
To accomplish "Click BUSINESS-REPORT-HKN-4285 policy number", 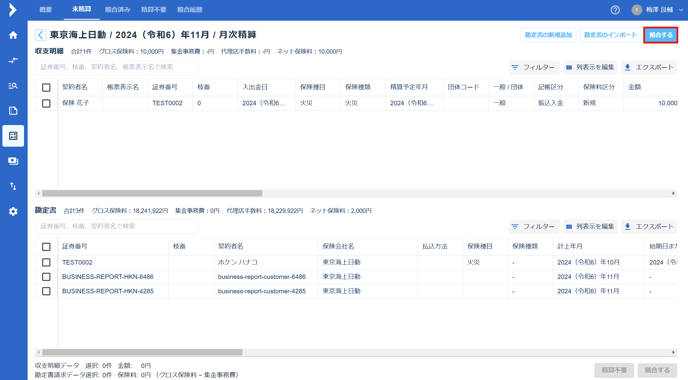I will [108, 291].
